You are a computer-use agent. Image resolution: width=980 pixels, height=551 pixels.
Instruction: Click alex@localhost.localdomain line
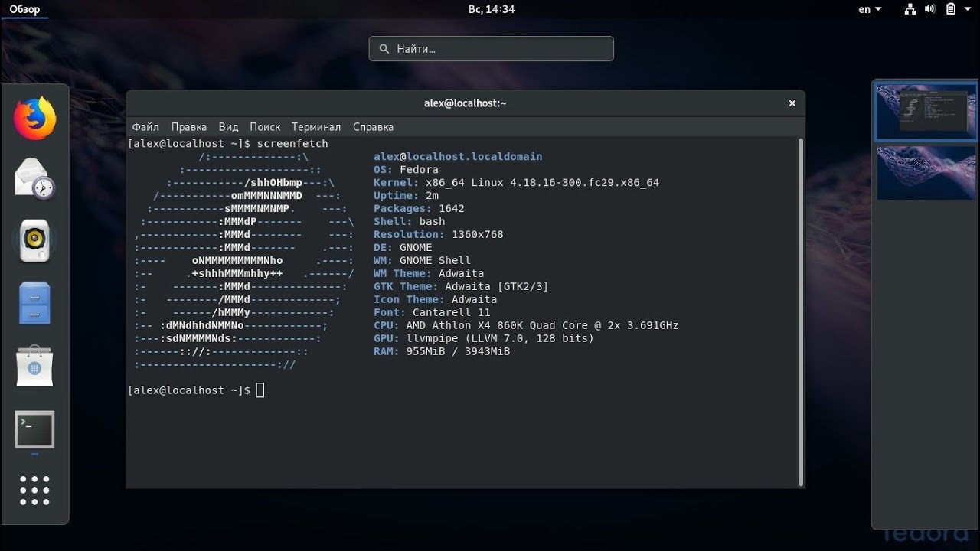(x=458, y=157)
